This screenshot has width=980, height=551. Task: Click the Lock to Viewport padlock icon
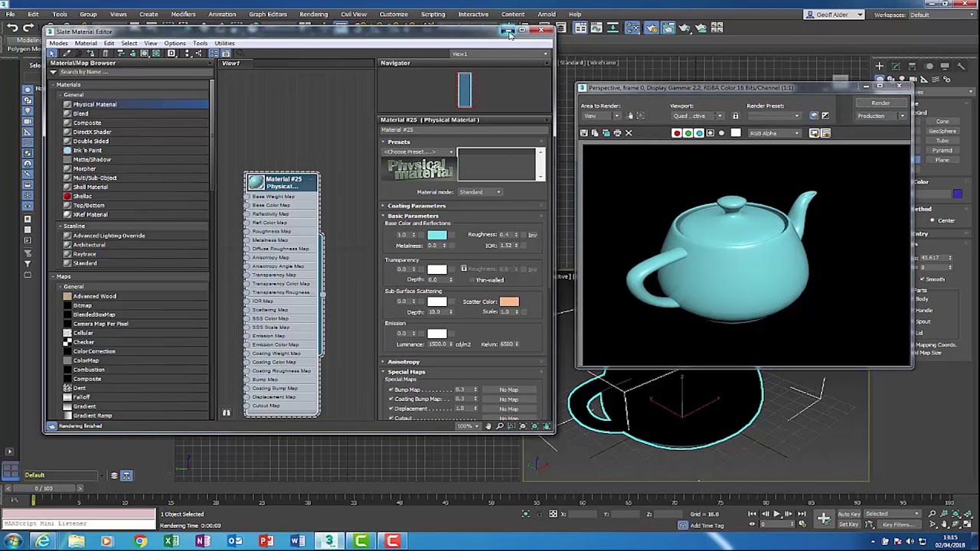[x=736, y=116]
